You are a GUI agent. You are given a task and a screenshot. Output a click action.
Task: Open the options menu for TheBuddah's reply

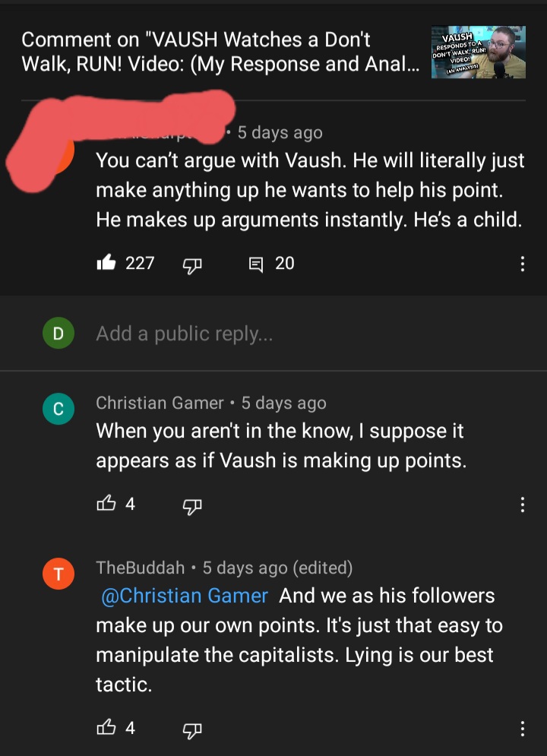coord(522,729)
